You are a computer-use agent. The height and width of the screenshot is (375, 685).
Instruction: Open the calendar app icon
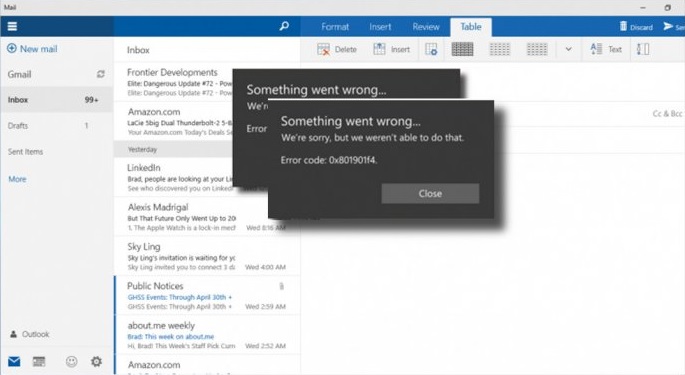point(39,361)
